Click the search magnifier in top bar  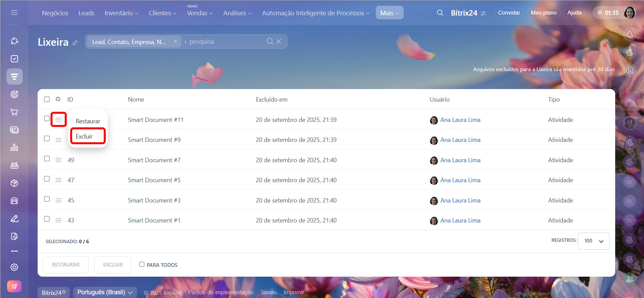440,13
